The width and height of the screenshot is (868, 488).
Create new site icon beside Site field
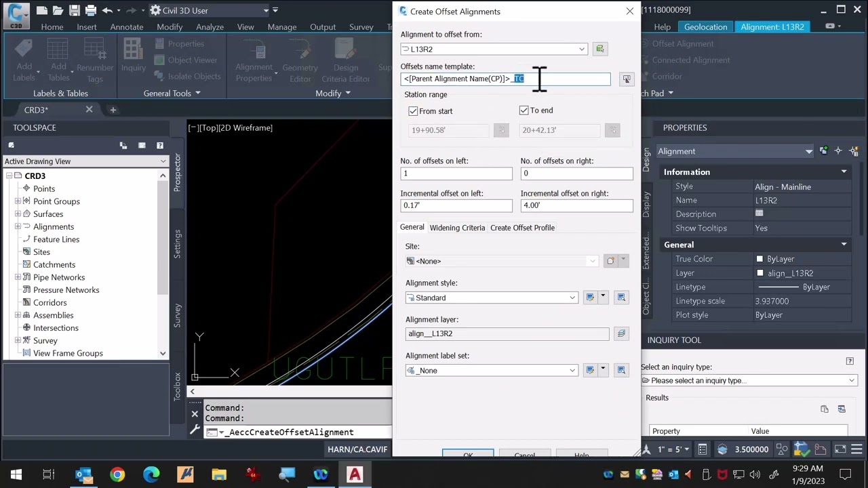tap(610, 261)
